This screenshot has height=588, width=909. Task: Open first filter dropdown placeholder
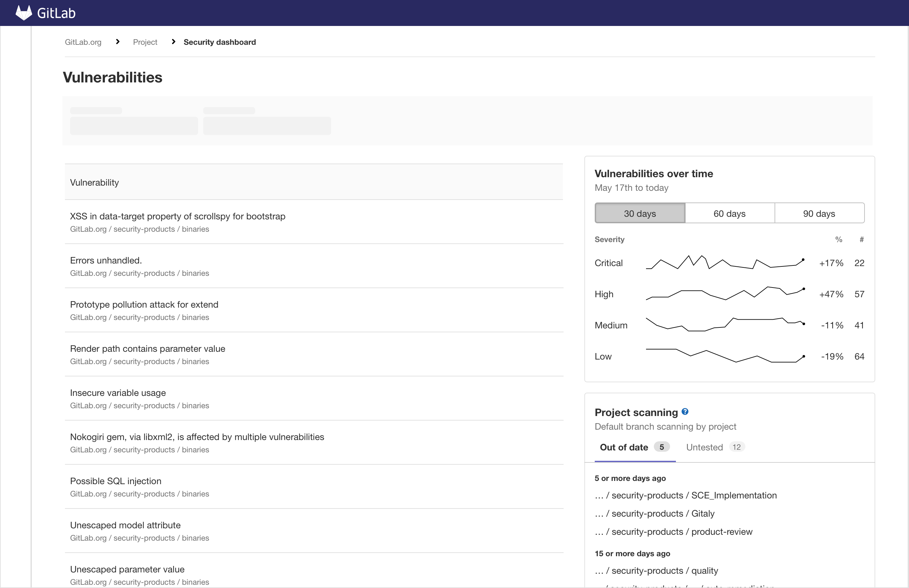coord(134,126)
